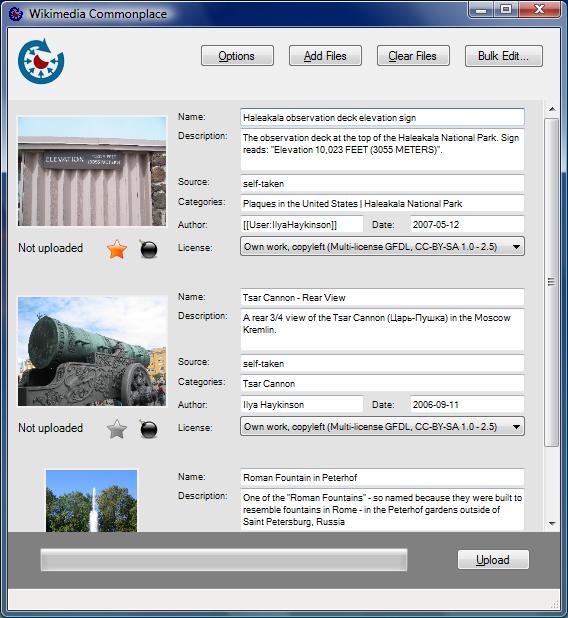Toggle the orange star on Haleakala entry
Screen dimensions: 568x618
point(117,249)
